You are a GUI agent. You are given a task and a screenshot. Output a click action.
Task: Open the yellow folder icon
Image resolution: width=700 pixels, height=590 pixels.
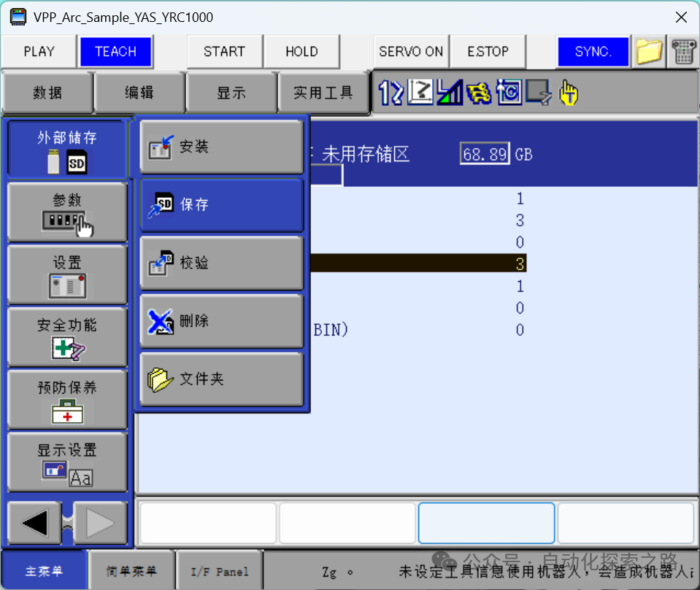pos(649,51)
